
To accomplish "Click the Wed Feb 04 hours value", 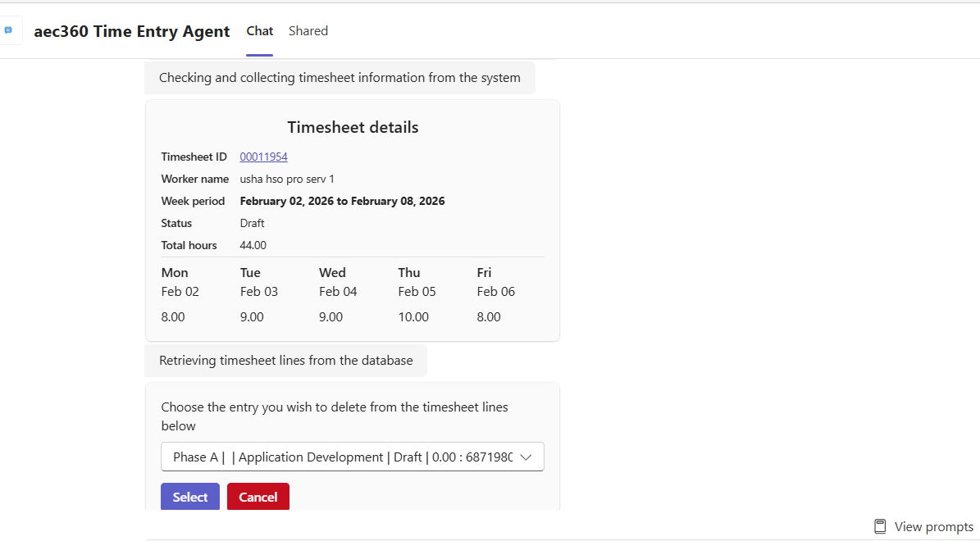I will pyautogui.click(x=330, y=316).
